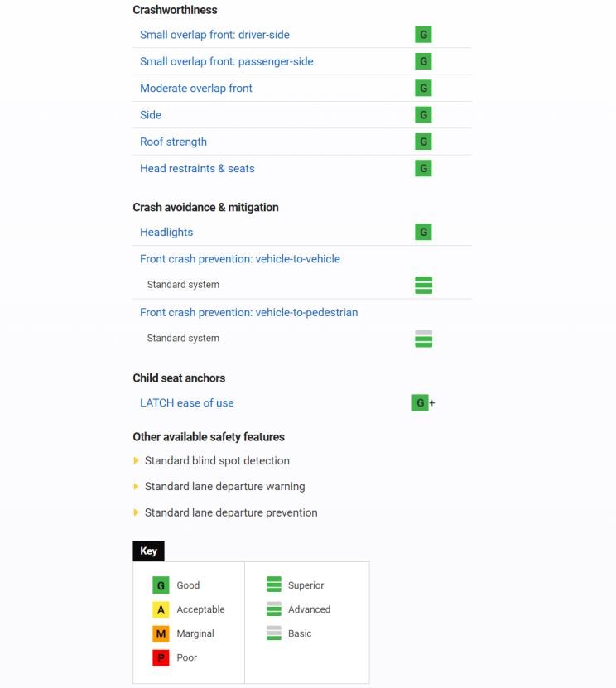Click the arrow bullet beside Standard lane departure prevention
The height and width of the screenshot is (688, 616).
tap(136, 512)
